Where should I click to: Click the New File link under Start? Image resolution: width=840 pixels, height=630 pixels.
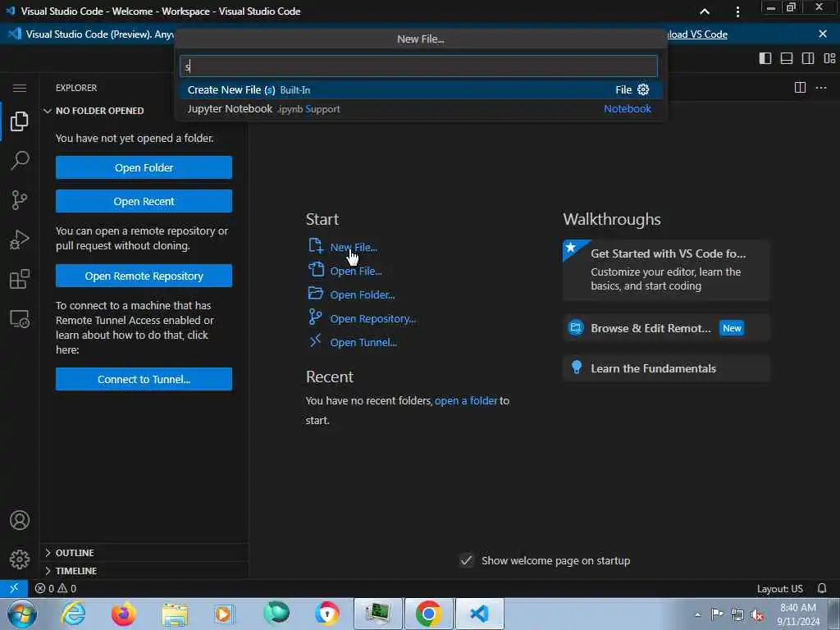point(353,247)
